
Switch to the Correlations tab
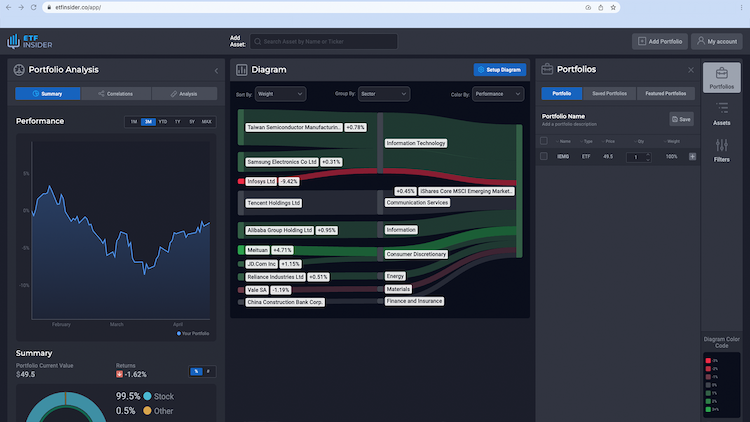[116, 94]
